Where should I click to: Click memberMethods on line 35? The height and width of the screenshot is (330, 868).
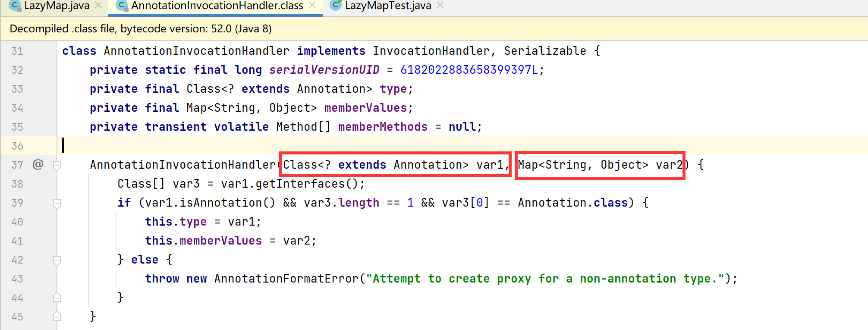(x=383, y=127)
